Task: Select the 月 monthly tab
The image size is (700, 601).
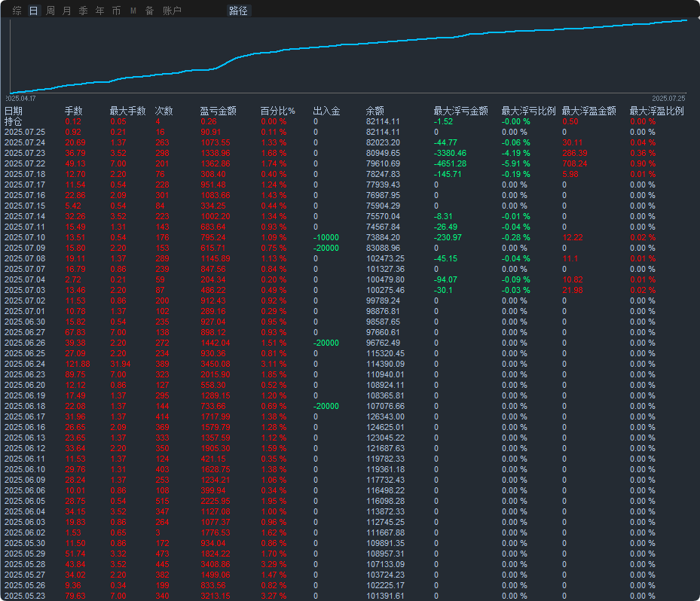Action: (x=66, y=11)
